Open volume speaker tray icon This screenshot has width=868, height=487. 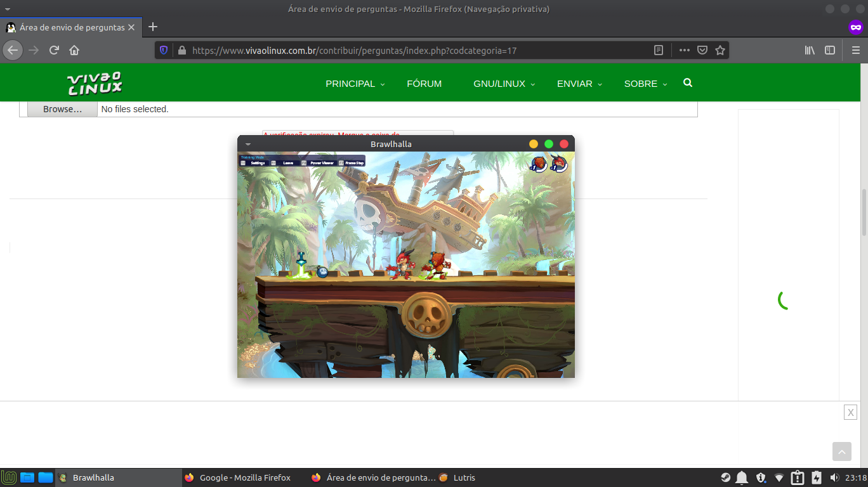pyautogui.click(x=834, y=477)
